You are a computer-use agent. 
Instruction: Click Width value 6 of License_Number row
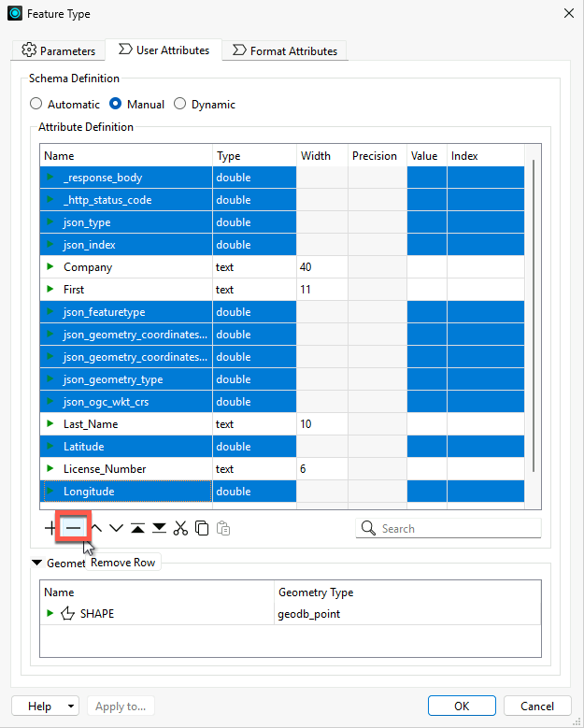click(303, 469)
